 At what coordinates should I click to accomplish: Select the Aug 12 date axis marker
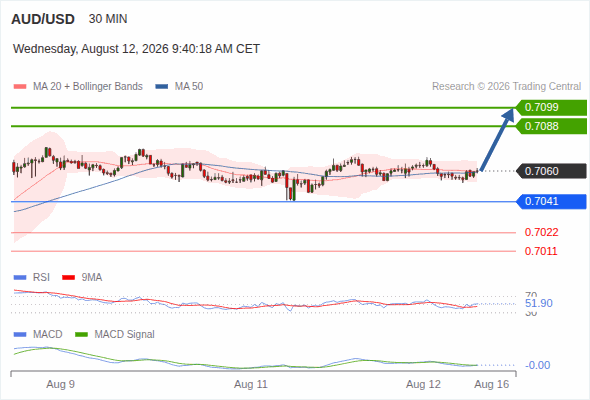(423, 385)
